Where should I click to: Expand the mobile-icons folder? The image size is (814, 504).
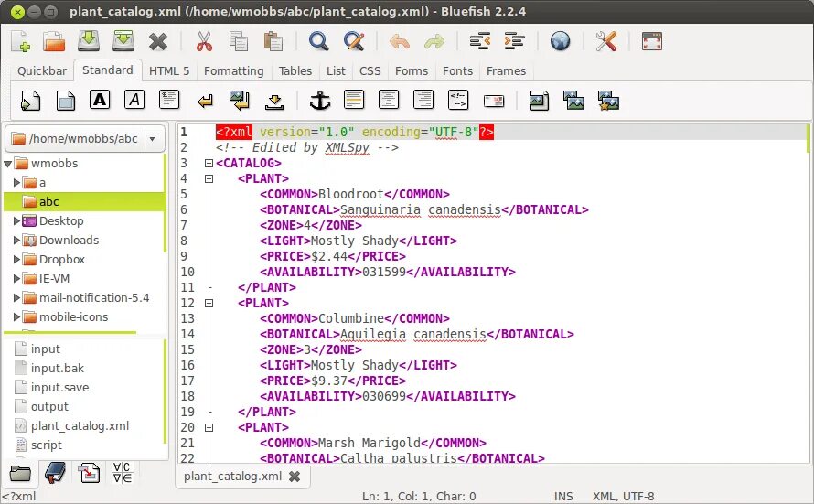pos(16,317)
